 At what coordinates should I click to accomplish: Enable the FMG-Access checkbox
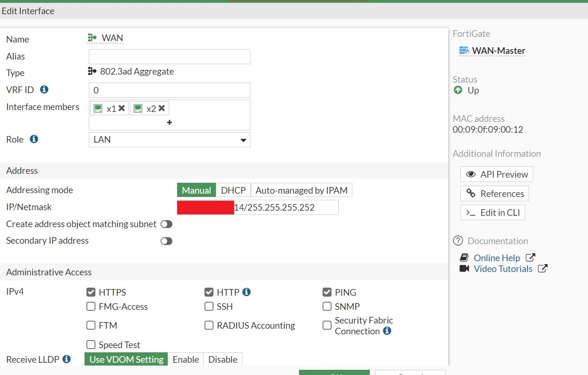[91, 307]
